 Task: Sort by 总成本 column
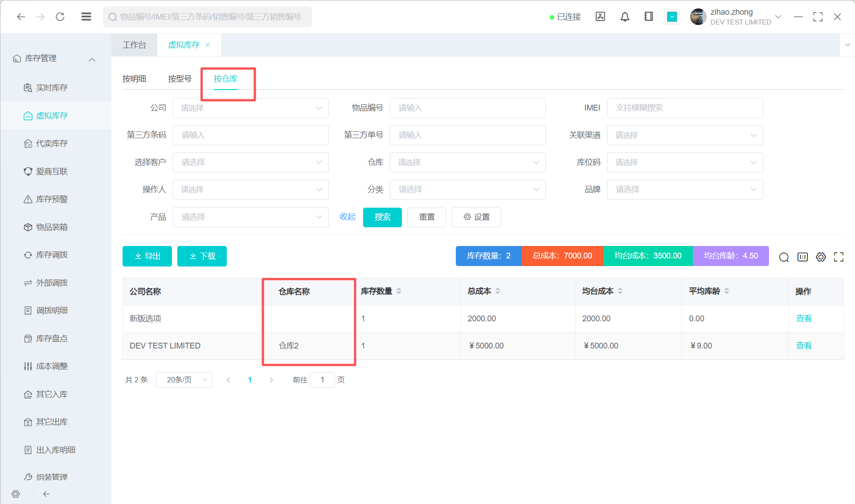click(498, 291)
